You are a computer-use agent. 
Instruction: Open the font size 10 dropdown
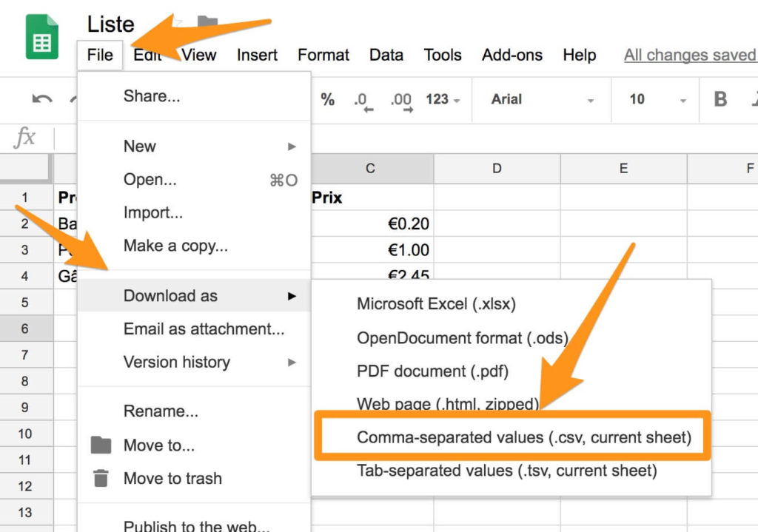click(x=657, y=100)
